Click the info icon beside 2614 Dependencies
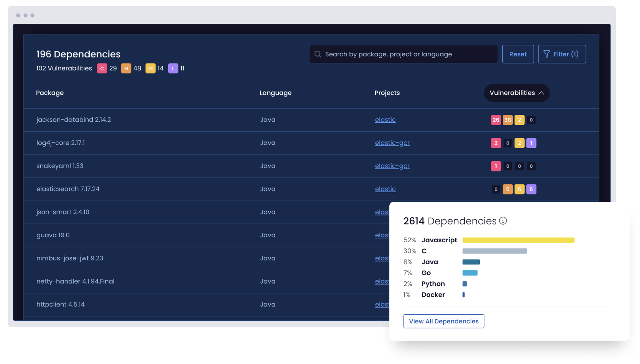 [x=503, y=221]
